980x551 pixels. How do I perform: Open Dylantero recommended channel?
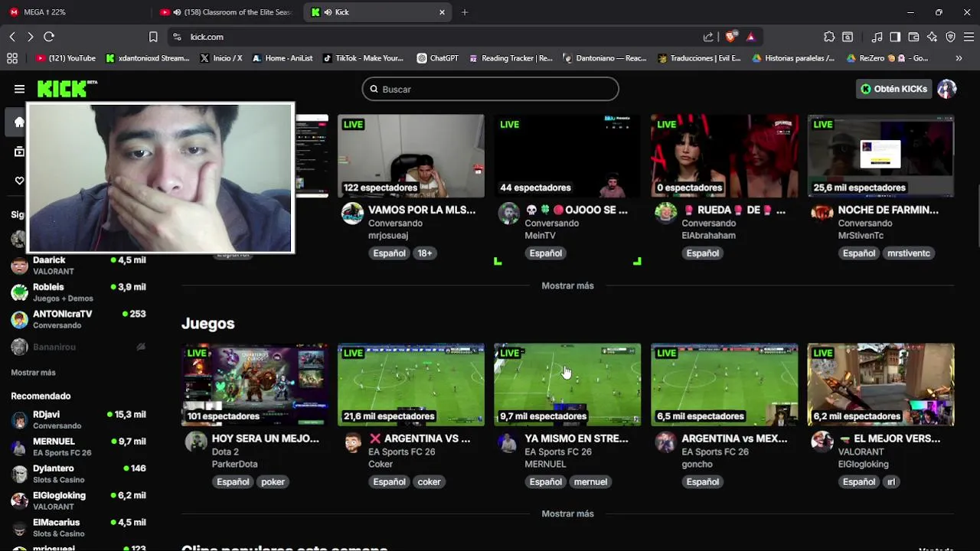[x=78, y=474]
